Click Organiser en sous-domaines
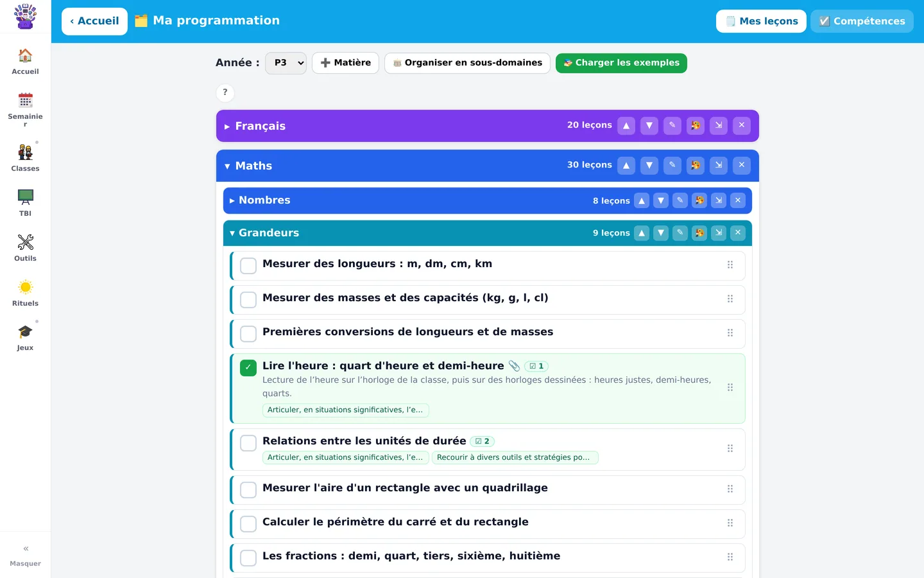The width and height of the screenshot is (924, 578). click(467, 63)
